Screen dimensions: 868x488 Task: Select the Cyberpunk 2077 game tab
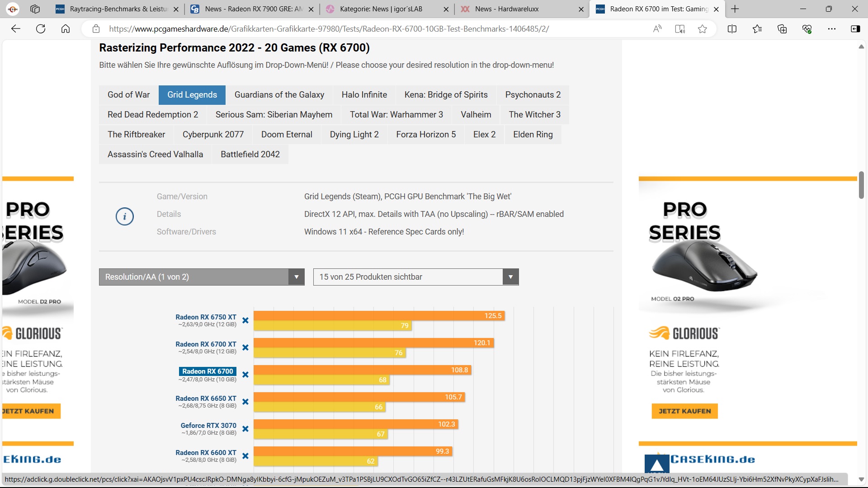point(213,134)
